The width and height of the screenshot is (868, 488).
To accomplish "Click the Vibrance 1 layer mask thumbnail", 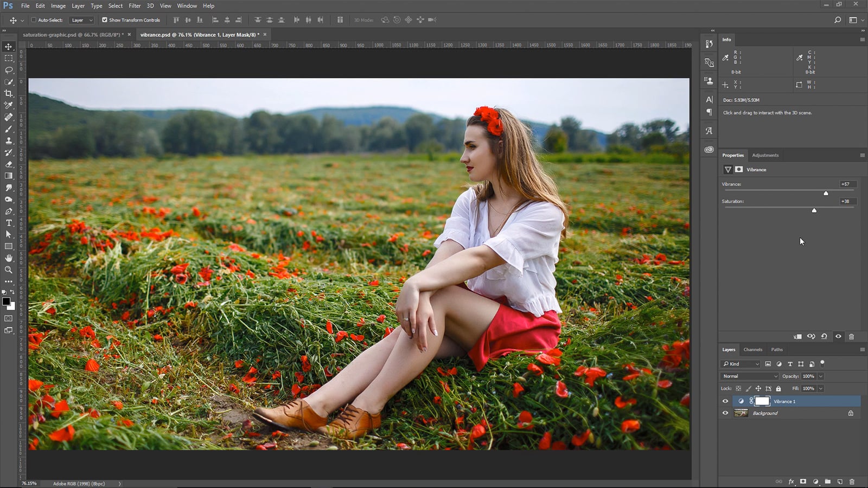I will [x=762, y=401].
